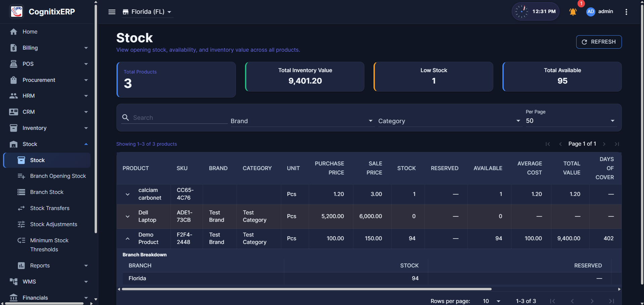Click the CRM contact card icon
Image resolution: width=644 pixels, height=305 pixels.
click(13, 112)
